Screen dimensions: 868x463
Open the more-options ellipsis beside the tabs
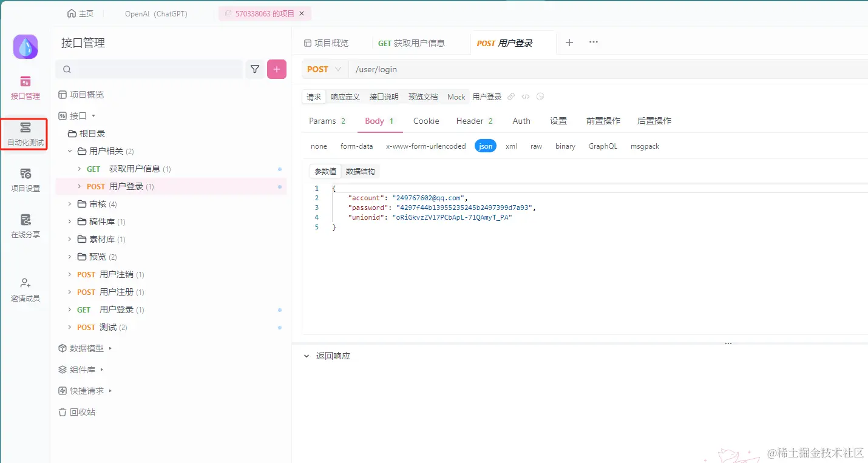click(x=594, y=42)
